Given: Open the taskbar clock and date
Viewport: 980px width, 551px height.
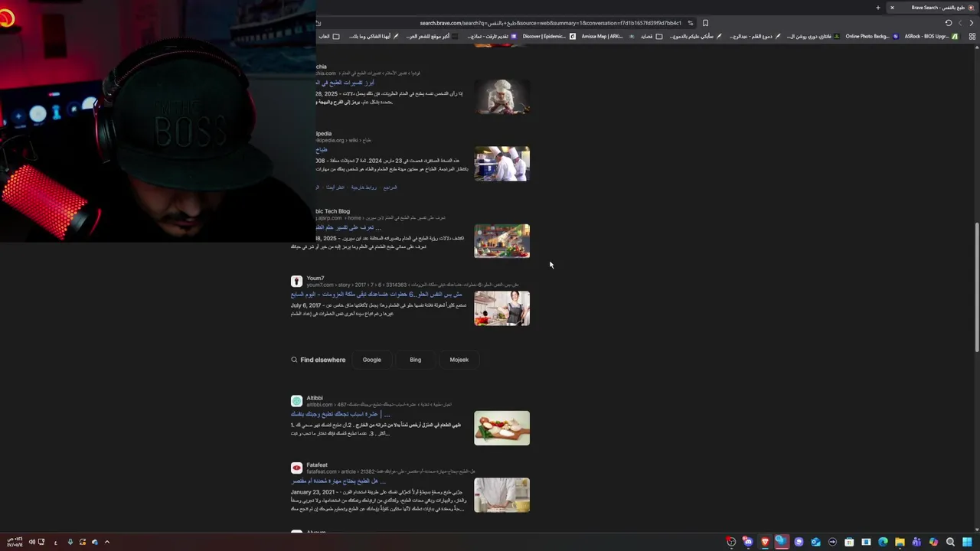Looking at the screenshot, I should [x=15, y=542].
